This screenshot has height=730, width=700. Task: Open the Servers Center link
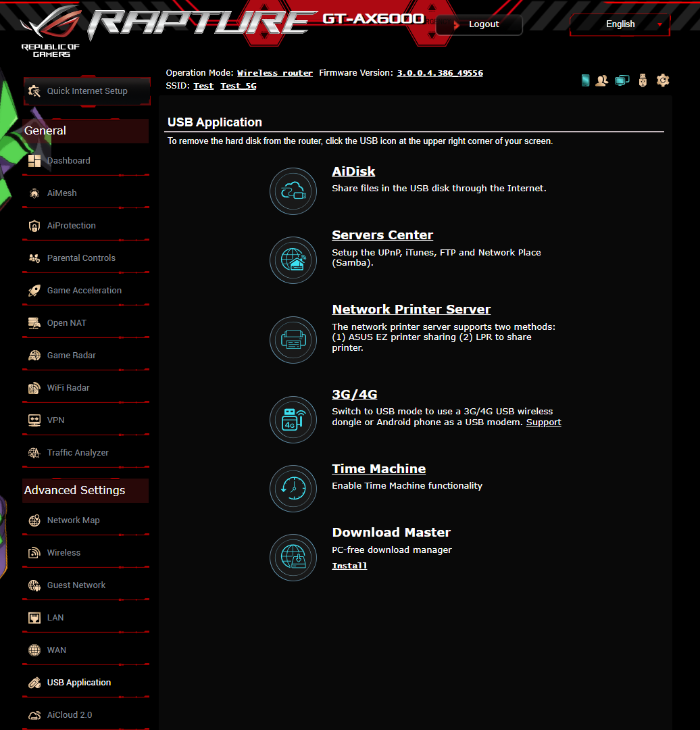[x=382, y=235]
